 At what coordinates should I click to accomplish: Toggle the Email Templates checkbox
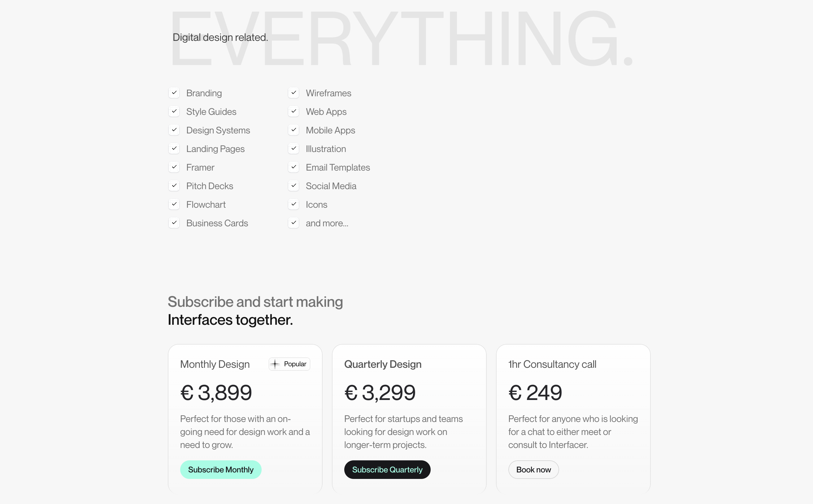tap(294, 167)
